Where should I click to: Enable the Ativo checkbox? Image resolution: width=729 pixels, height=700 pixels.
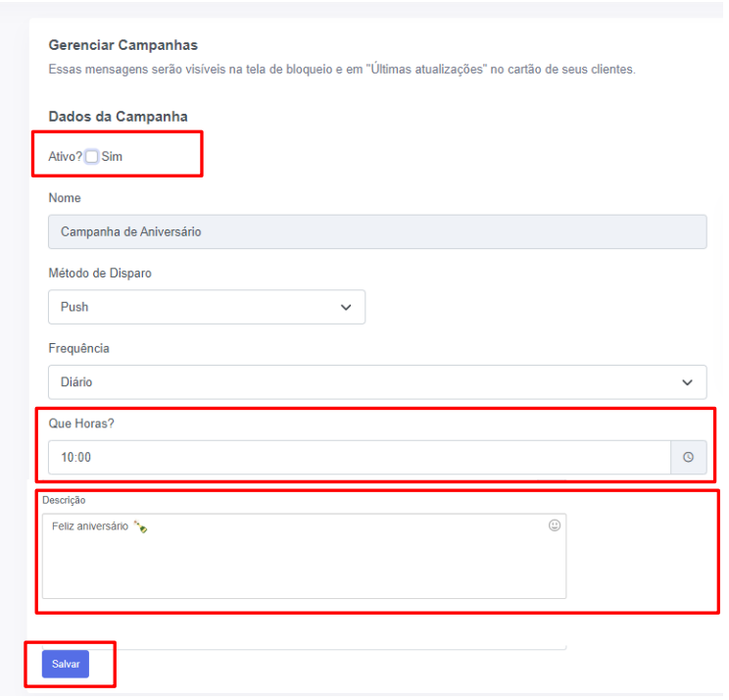coord(91,156)
